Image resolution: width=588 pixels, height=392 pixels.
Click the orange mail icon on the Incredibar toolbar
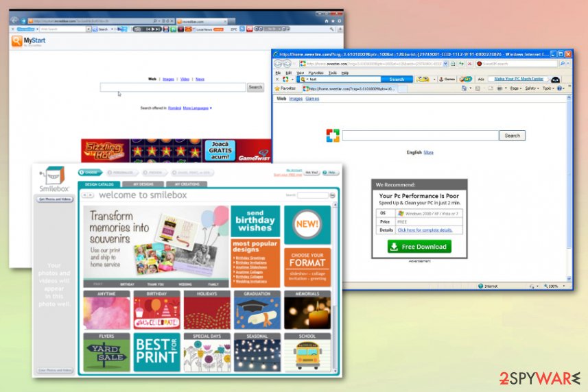(x=188, y=29)
